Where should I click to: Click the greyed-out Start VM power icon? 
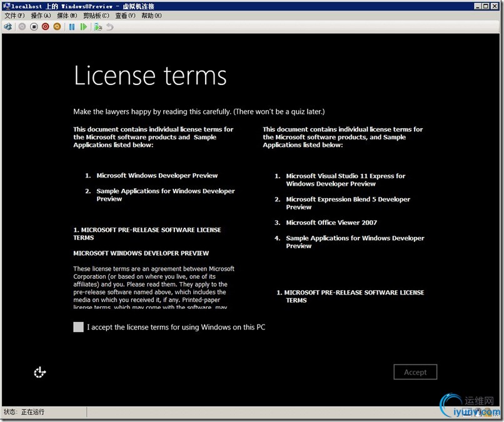(x=22, y=27)
